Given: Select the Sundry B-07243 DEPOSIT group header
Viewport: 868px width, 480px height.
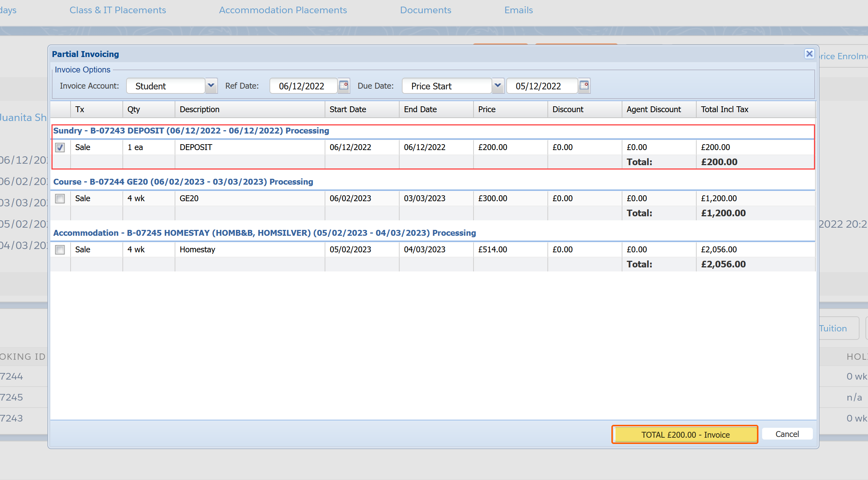Looking at the screenshot, I should 191,131.
